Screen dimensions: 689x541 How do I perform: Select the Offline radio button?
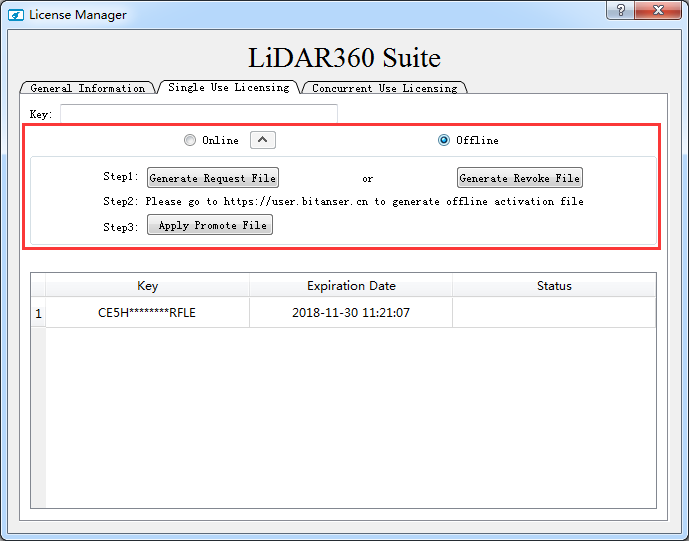click(x=444, y=140)
